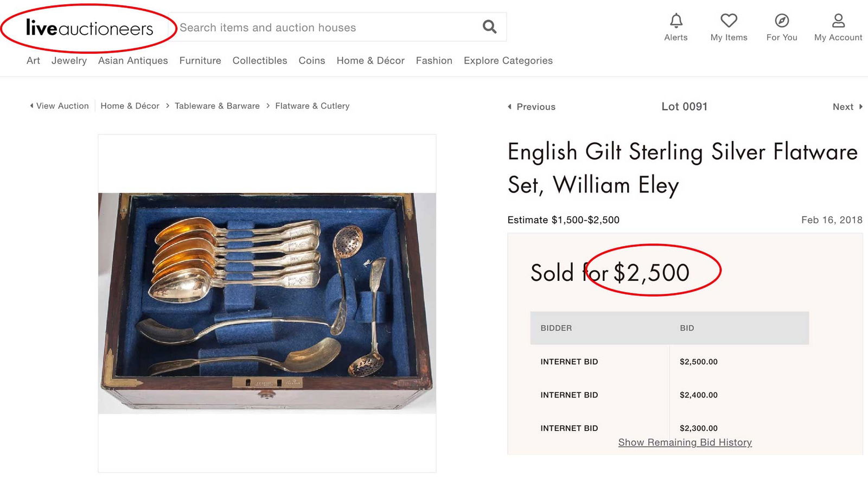Open the Explore Categories dropdown
The width and height of the screenshot is (868, 482).
508,60
